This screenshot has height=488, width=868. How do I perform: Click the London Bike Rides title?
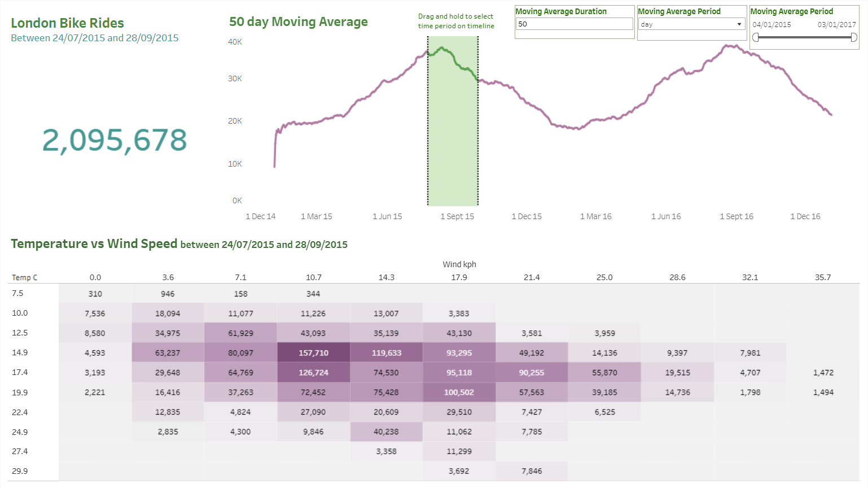(68, 23)
